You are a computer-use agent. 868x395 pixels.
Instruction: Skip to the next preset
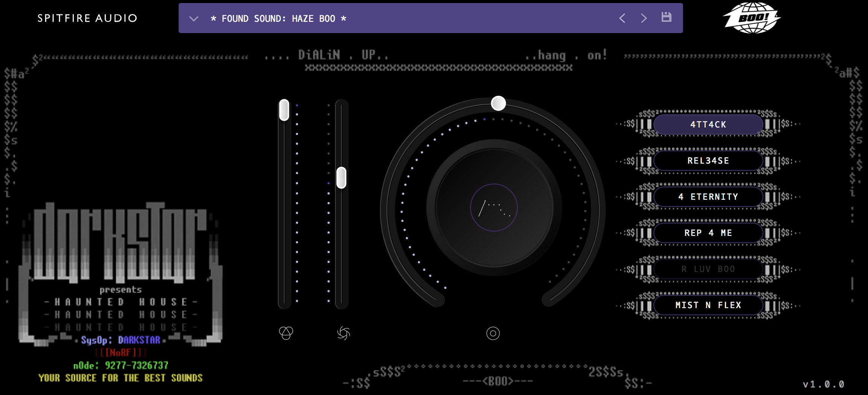click(x=644, y=18)
